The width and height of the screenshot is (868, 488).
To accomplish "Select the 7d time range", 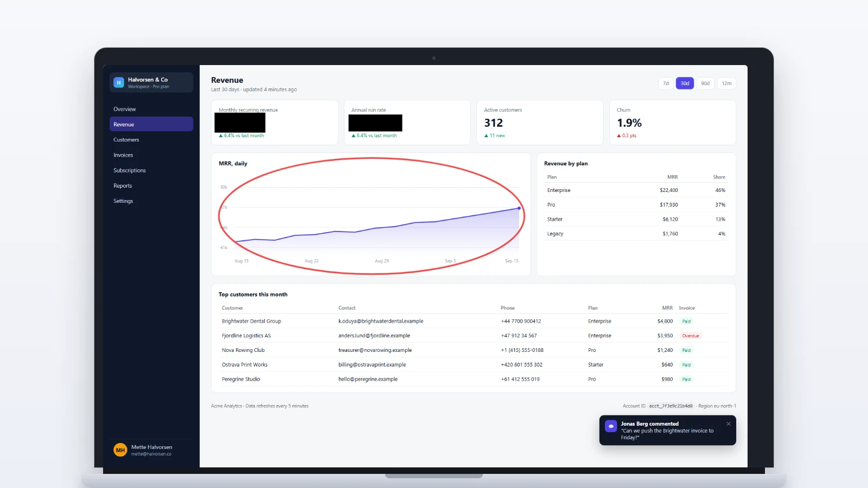I will [666, 84].
